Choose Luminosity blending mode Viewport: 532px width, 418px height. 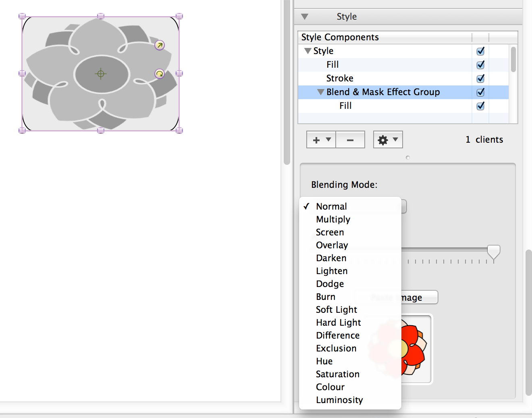350,400
